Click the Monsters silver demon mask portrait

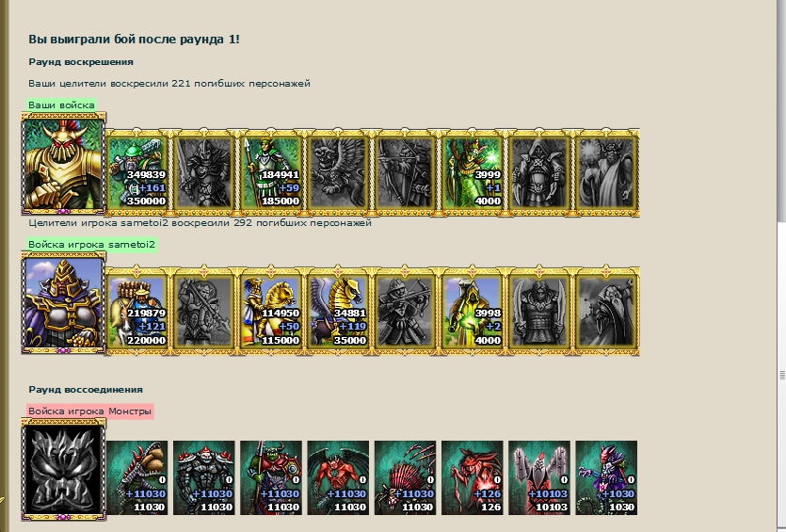pos(63,469)
